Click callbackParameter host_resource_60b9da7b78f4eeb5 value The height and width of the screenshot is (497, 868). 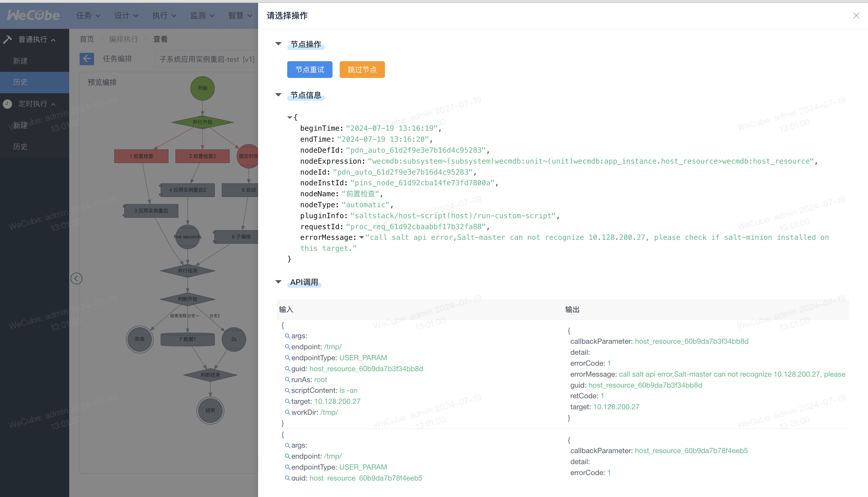point(691,451)
